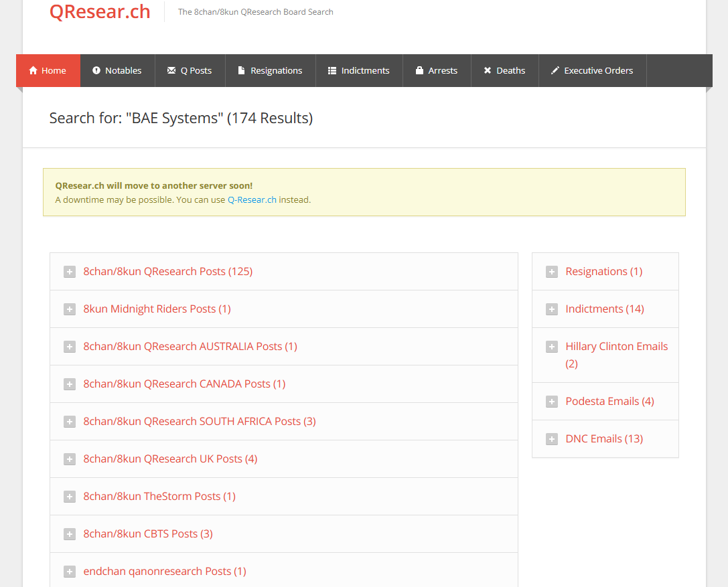Expand 8chan/8kun QResearch Posts (125) plus icon
The width and height of the screenshot is (728, 587).
(x=70, y=272)
